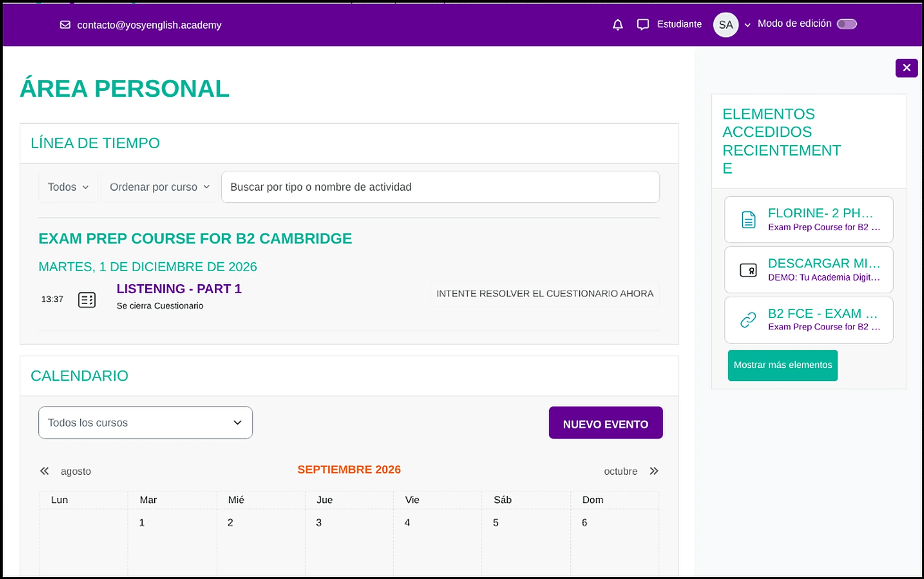Open the SA user avatar

tap(726, 24)
